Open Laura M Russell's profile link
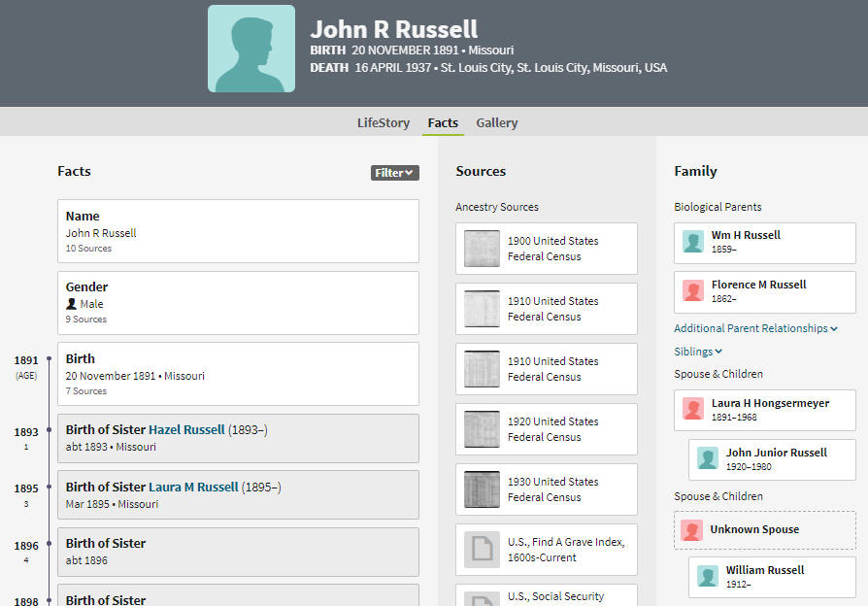 [x=193, y=487]
